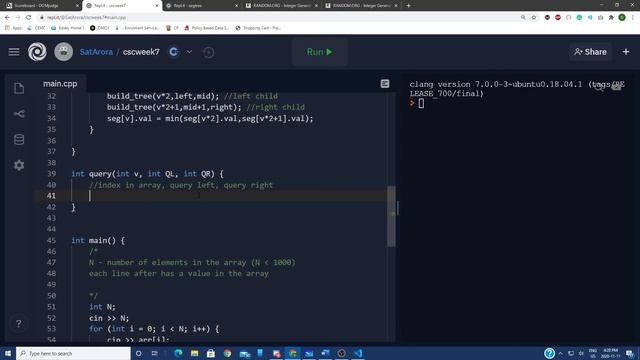Open the repl history clock icon

208,52
